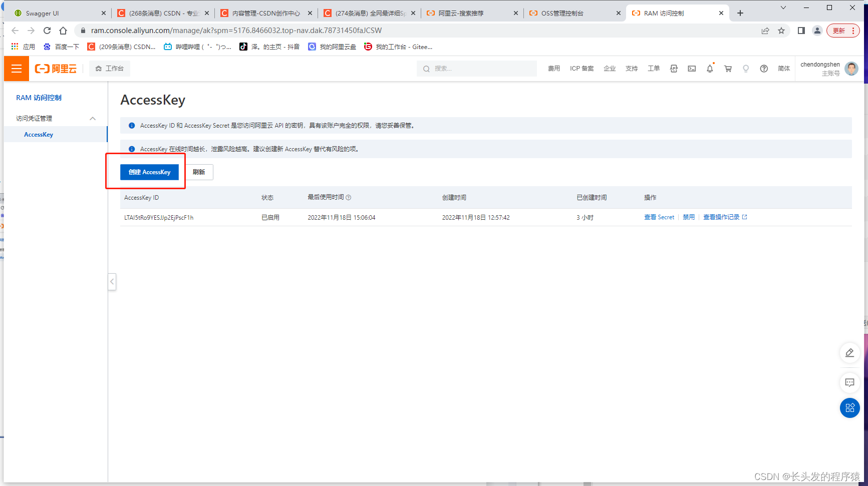This screenshot has height=486, width=868.
Task: Focus the top search box
Action: (x=477, y=69)
